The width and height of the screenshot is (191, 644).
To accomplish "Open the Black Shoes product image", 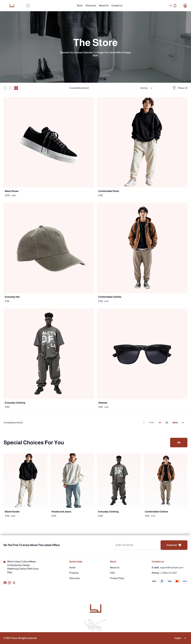I will click(x=49, y=142).
